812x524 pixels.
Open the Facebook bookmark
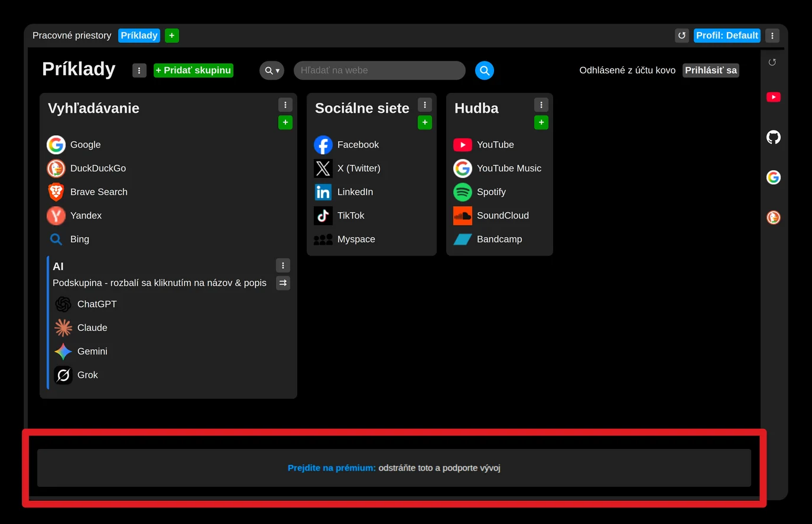(347, 145)
